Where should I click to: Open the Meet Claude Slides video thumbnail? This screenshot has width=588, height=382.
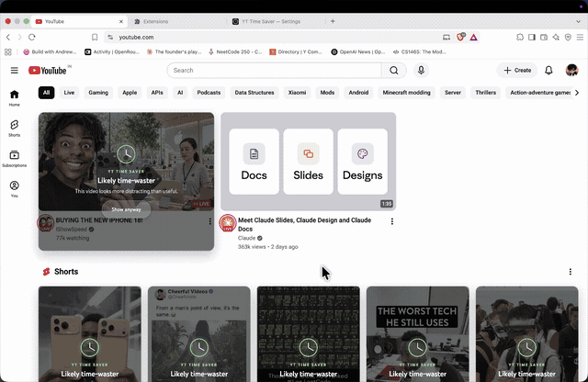pos(309,162)
